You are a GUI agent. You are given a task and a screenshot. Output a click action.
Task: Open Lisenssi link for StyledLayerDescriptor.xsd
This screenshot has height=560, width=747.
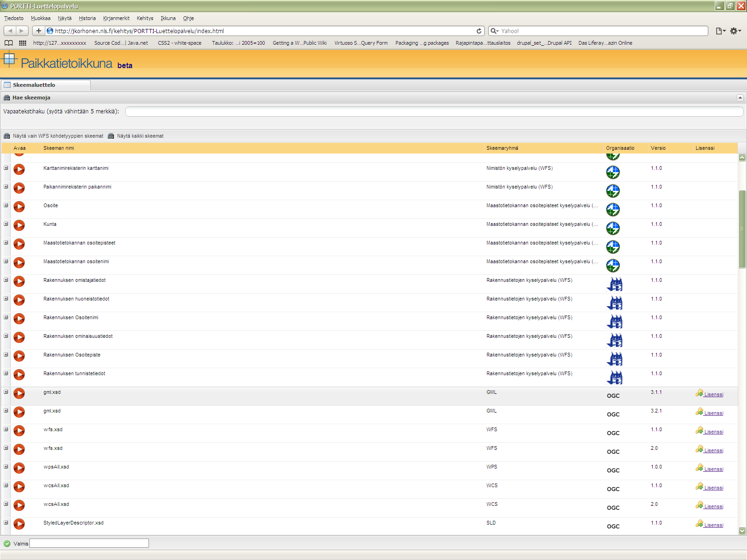point(713,525)
